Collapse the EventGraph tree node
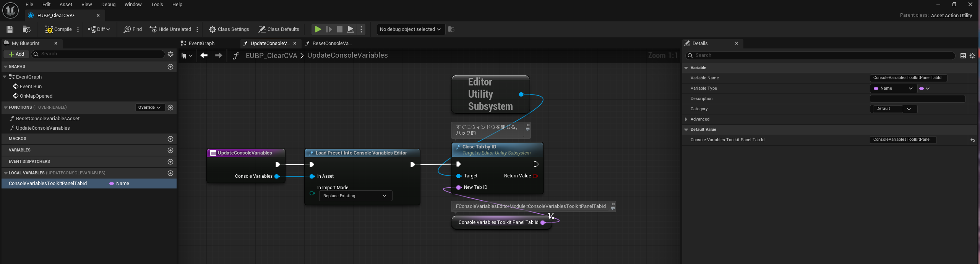The image size is (980, 264). tap(5, 77)
